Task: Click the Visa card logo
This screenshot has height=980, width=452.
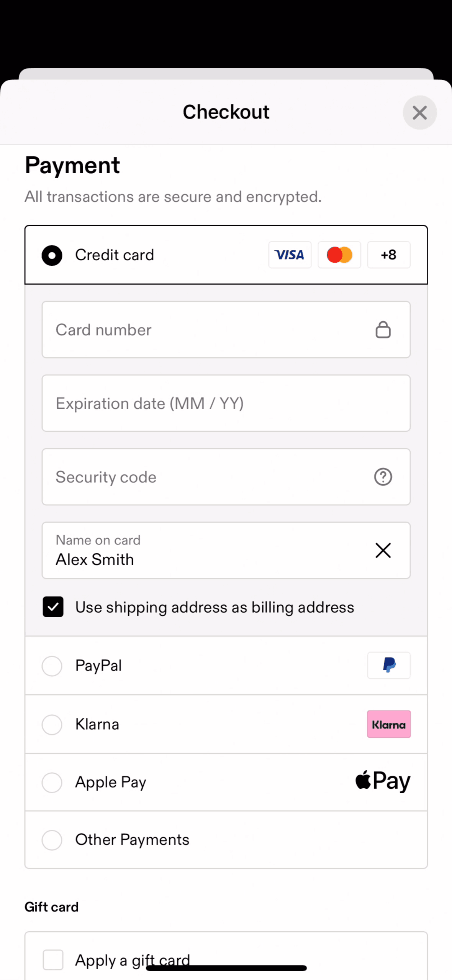Action: pos(290,255)
